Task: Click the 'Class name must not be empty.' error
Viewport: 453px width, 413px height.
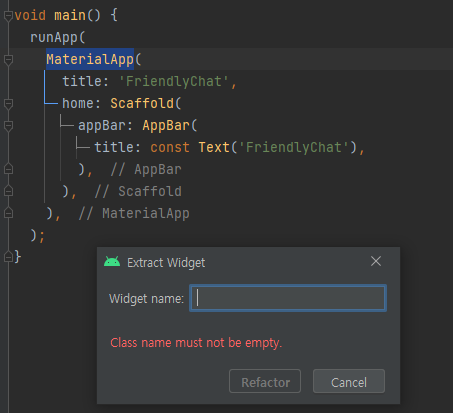Action: (x=196, y=343)
